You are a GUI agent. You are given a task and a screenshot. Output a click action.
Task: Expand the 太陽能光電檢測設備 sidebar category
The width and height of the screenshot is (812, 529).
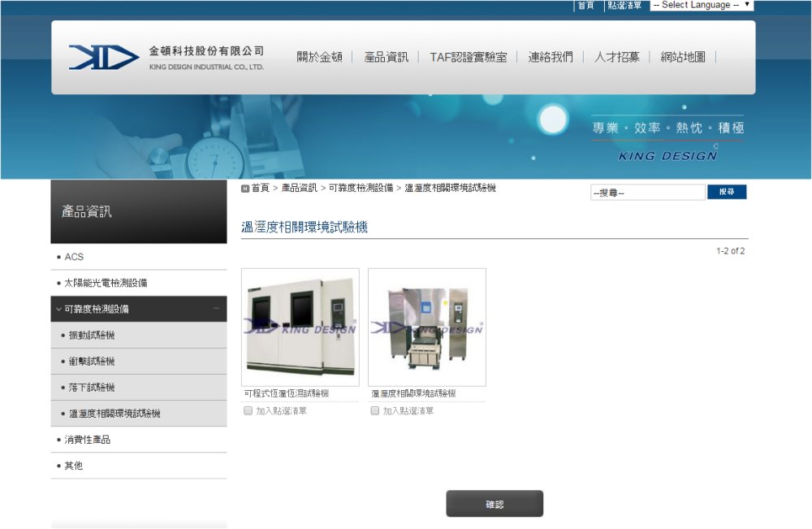106,283
